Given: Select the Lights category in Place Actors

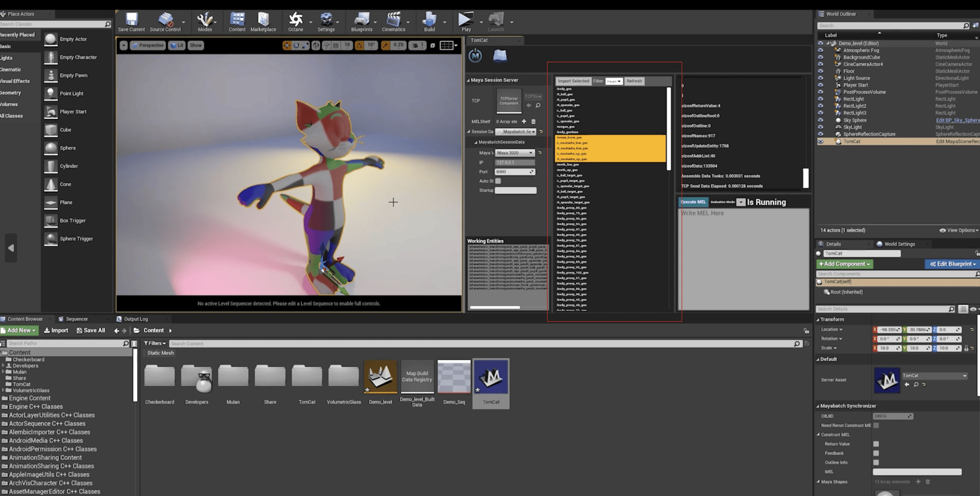Looking at the screenshot, I should [6, 58].
